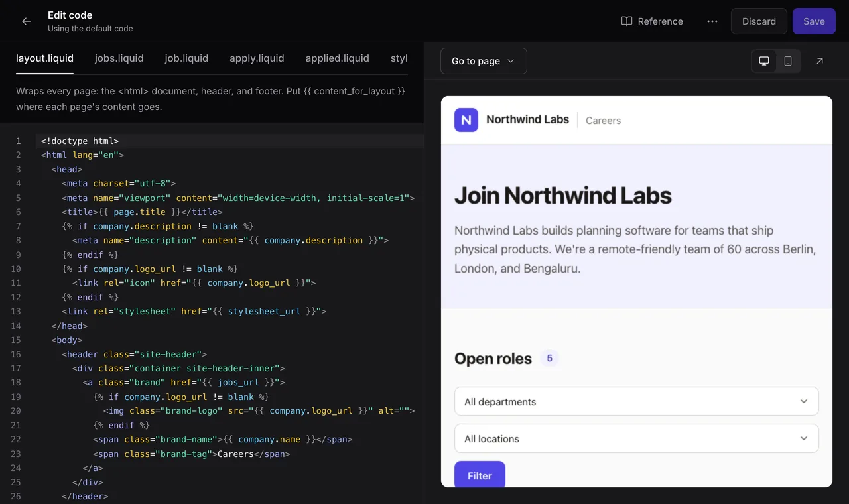Viewport: 849px width, 504px height.
Task: Switch to the jobs.liquid tab
Action: tap(119, 58)
